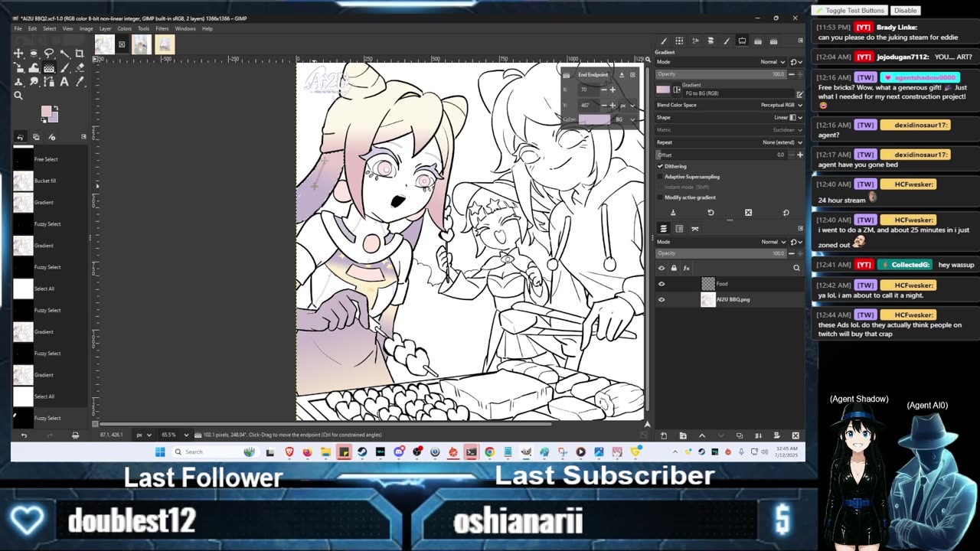Select the Eraser tool

pos(80,67)
